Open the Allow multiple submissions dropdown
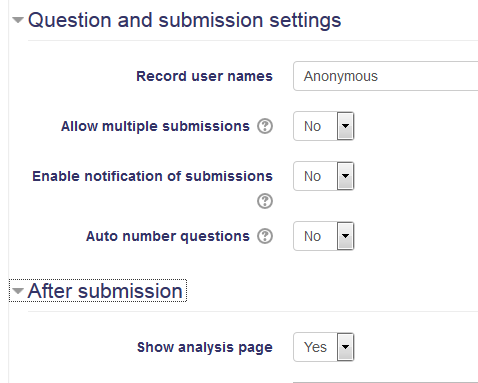The height and width of the screenshot is (383, 478). coord(323,126)
